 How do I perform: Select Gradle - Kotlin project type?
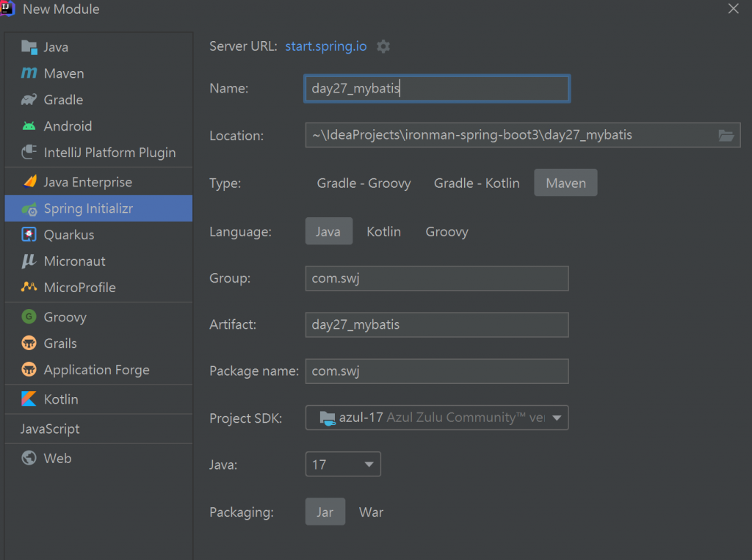(477, 183)
